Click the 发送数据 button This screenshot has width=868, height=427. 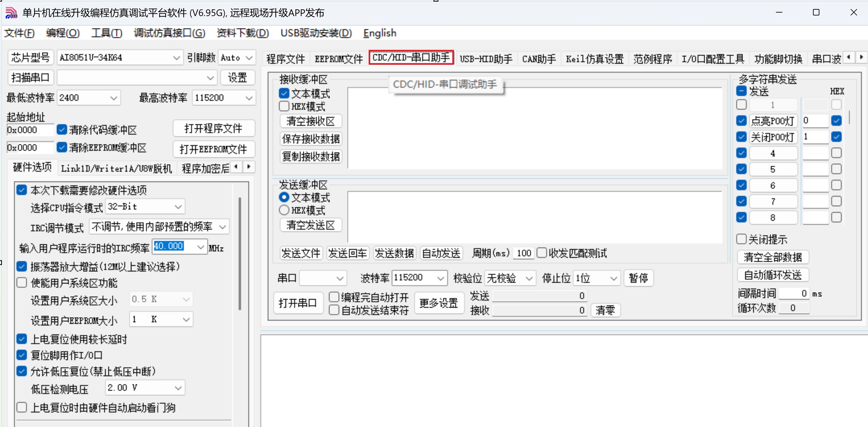click(x=394, y=253)
